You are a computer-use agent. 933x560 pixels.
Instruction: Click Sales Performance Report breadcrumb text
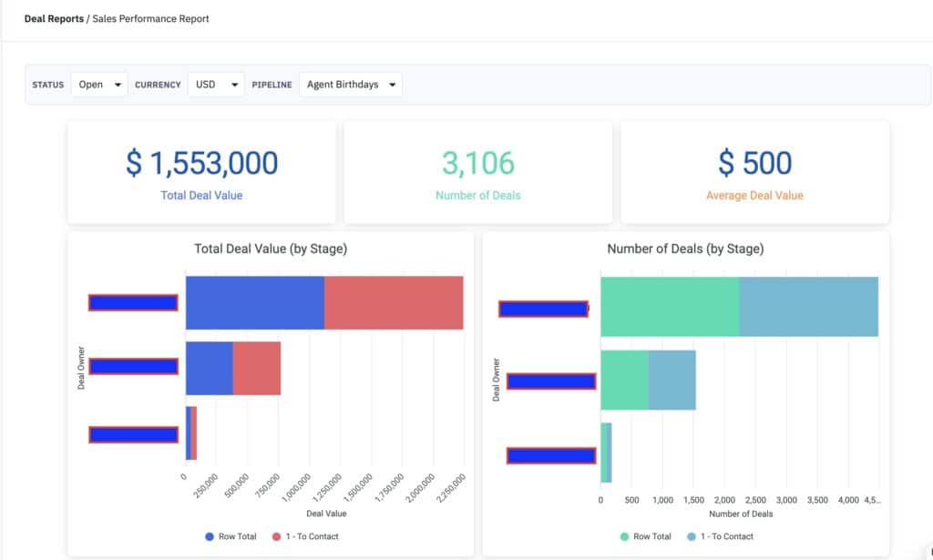150,19
